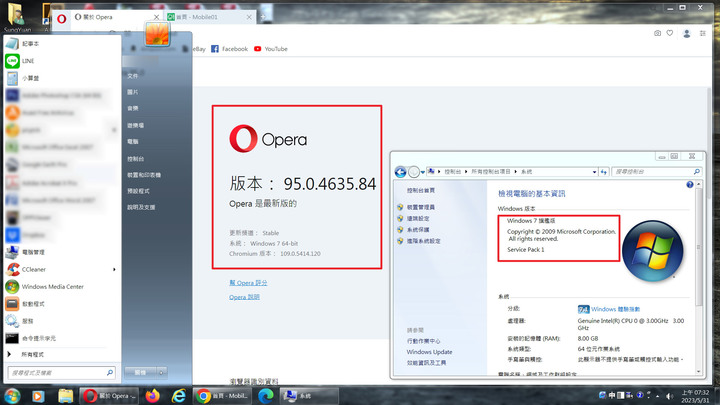720x405 pixels.
Task: Click the volume speaker tray icon
Action: (x=669, y=396)
